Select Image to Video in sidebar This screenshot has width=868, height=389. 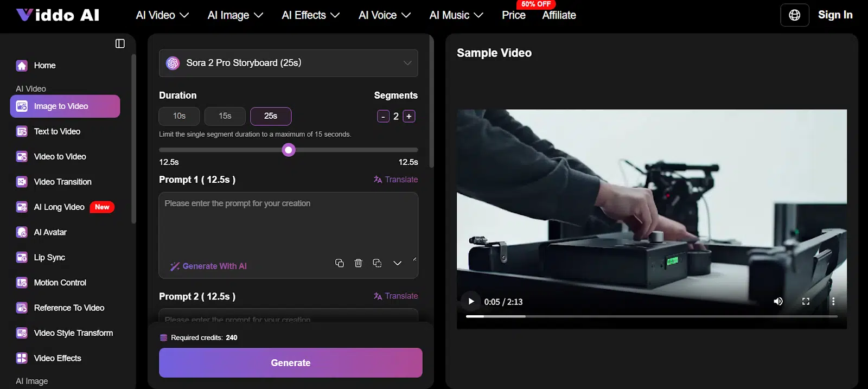(65, 106)
